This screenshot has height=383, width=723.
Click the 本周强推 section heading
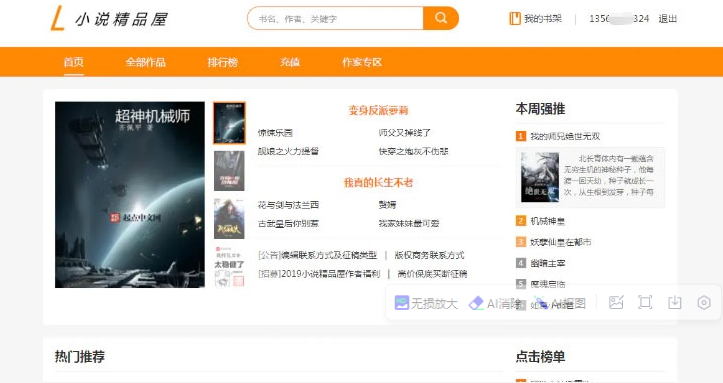click(540, 109)
